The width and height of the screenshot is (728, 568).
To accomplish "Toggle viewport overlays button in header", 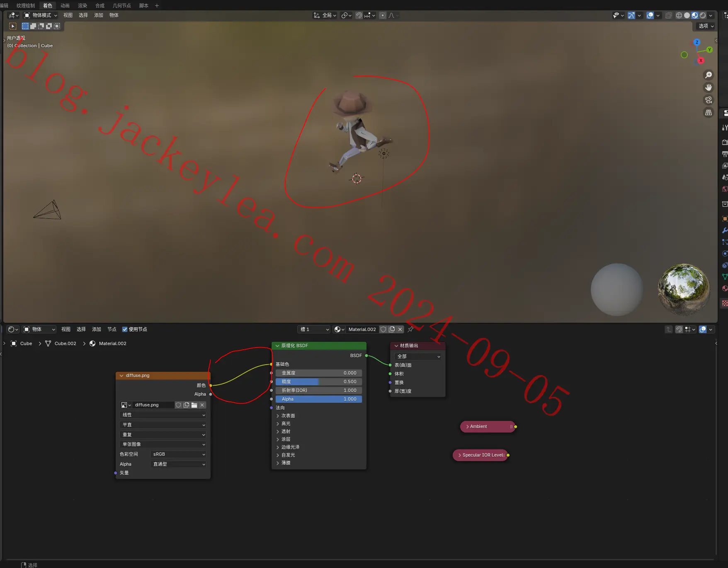I will [650, 15].
